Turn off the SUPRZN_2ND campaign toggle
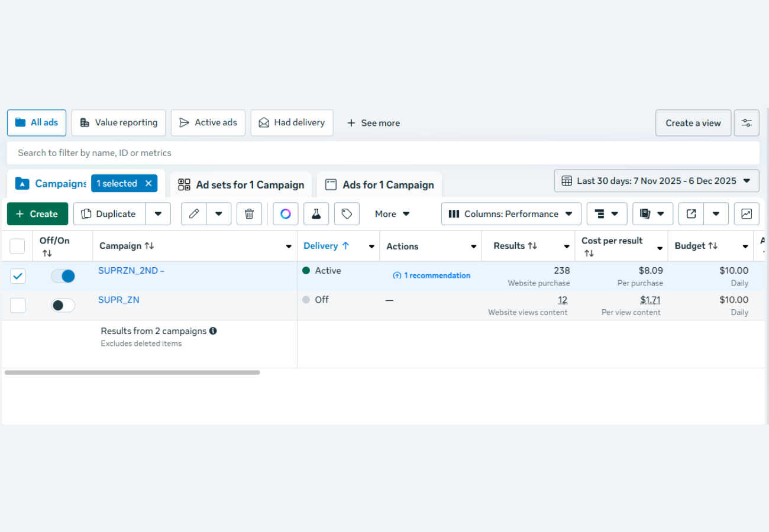 pyautogui.click(x=63, y=276)
